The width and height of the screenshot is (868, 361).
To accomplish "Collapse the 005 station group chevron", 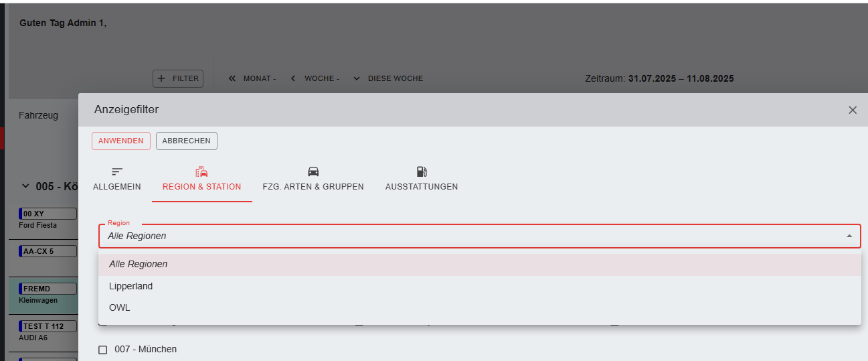I will (26, 186).
